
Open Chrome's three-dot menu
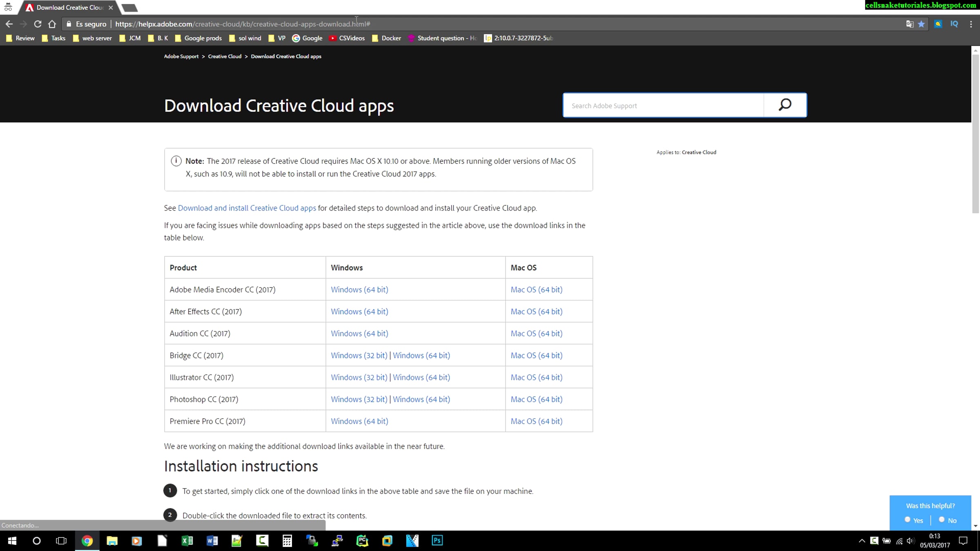[971, 24]
